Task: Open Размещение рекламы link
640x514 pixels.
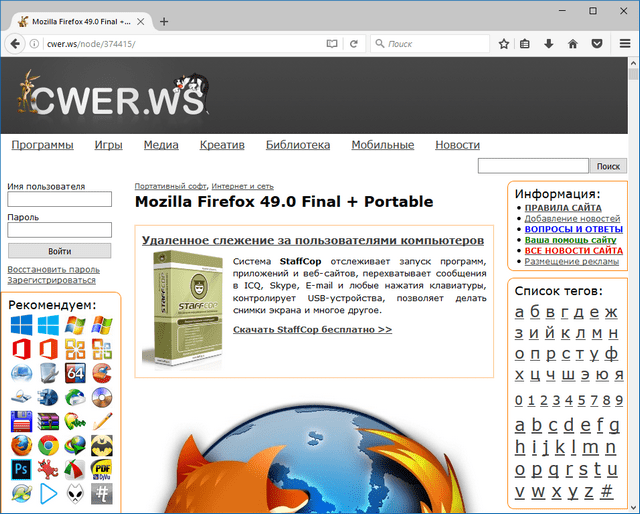Action: pyautogui.click(x=571, y=261)
